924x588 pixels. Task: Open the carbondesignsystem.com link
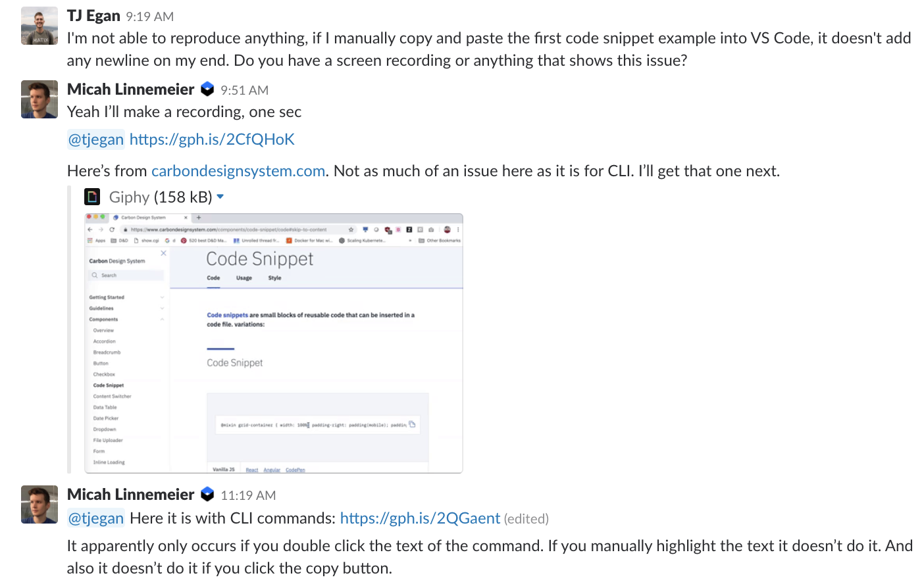[x=238, y=170]
